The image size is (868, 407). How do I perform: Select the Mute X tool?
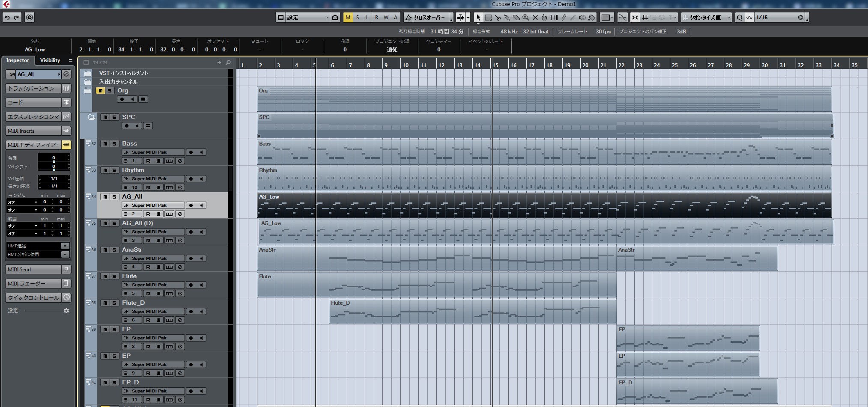[x=535, y=18]
